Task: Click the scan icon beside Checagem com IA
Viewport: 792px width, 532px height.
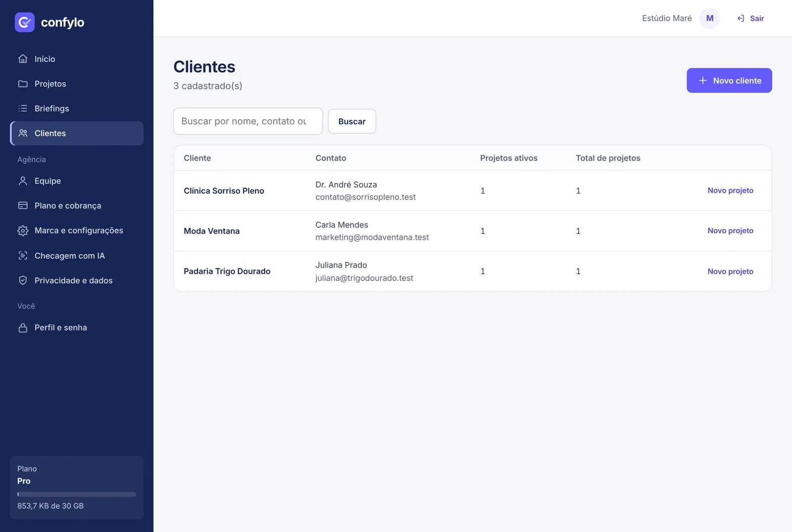Action: pyautogui.click(x=23, y=256)
